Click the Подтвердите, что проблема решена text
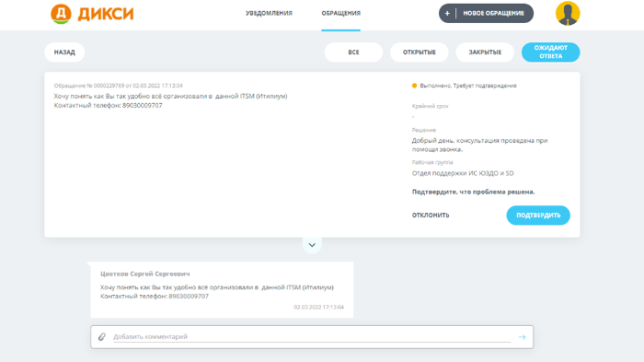The height and width of the screenshot is (362, 644). click(473, 192)
